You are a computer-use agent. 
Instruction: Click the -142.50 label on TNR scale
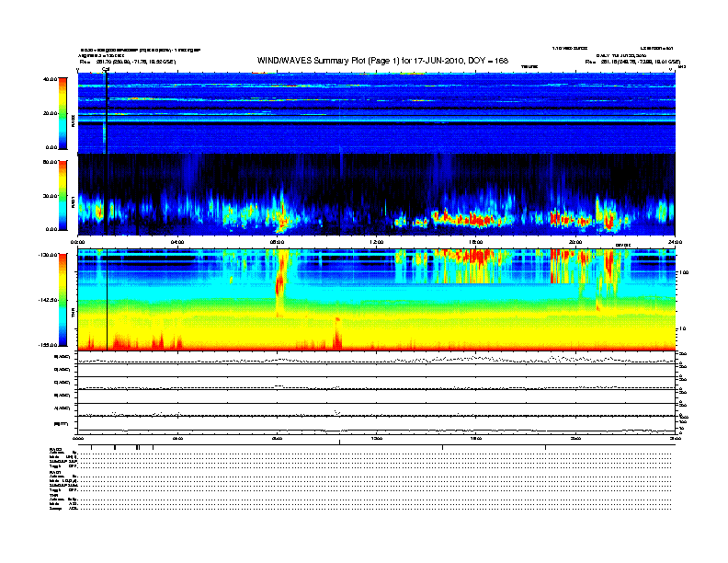(x=48, y=300)
